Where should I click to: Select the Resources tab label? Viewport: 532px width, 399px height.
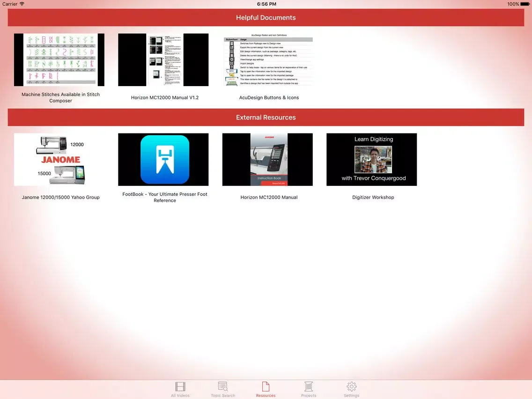(x=266, y=396)
